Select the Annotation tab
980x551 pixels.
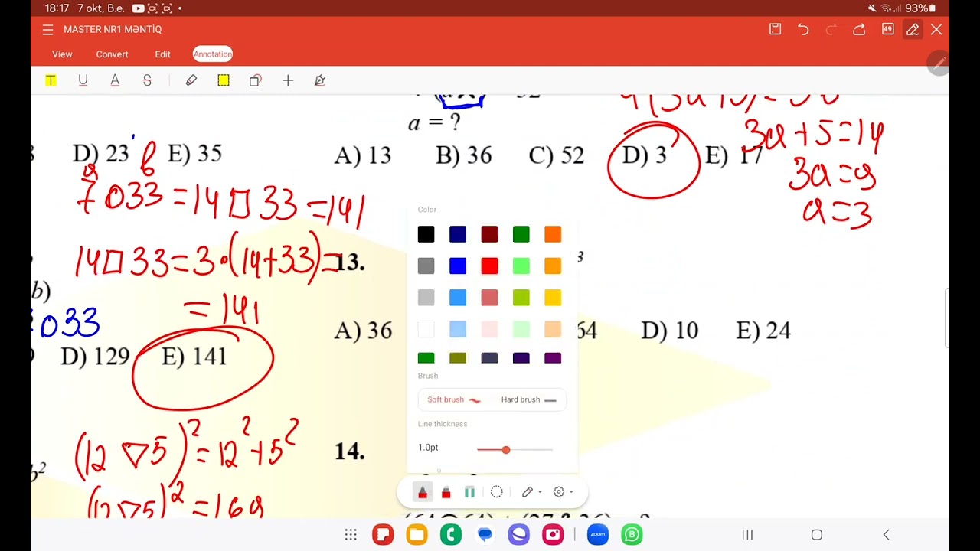pyautogui.click(x=213, y=54)
